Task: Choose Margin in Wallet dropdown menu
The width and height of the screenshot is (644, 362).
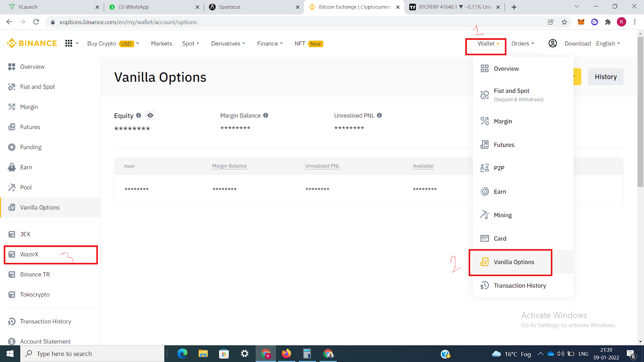Action: coord(523,121)
